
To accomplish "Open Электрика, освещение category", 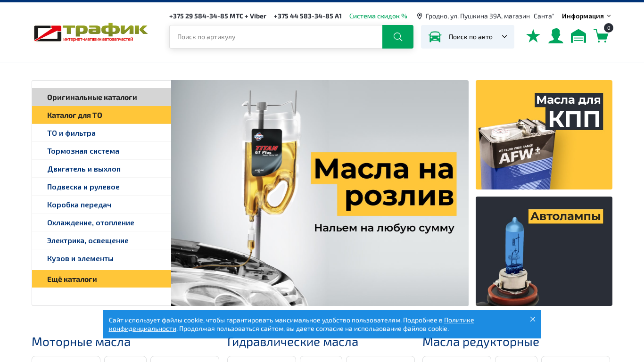I will [101, 240].
